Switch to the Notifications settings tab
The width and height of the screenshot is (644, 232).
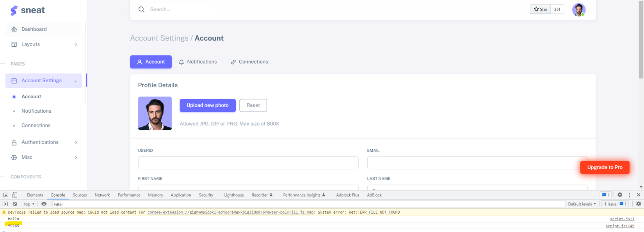[198, 62]
